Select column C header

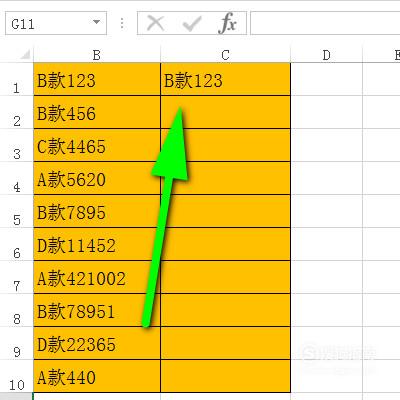[225, 55]
